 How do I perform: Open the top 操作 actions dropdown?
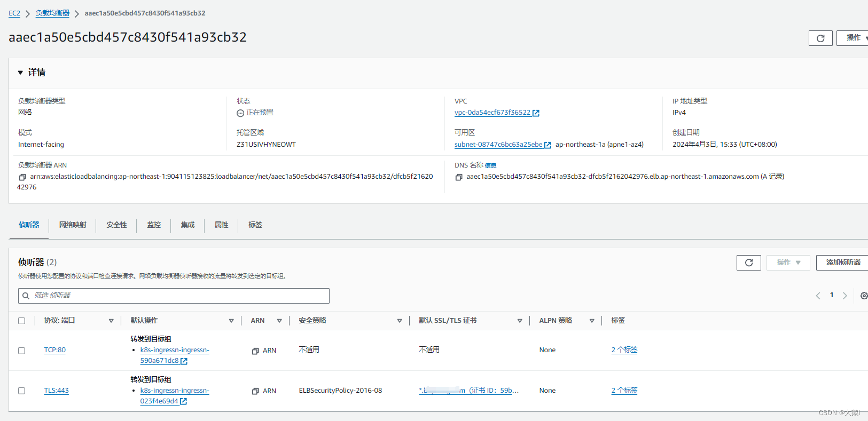tap(853, 38)
